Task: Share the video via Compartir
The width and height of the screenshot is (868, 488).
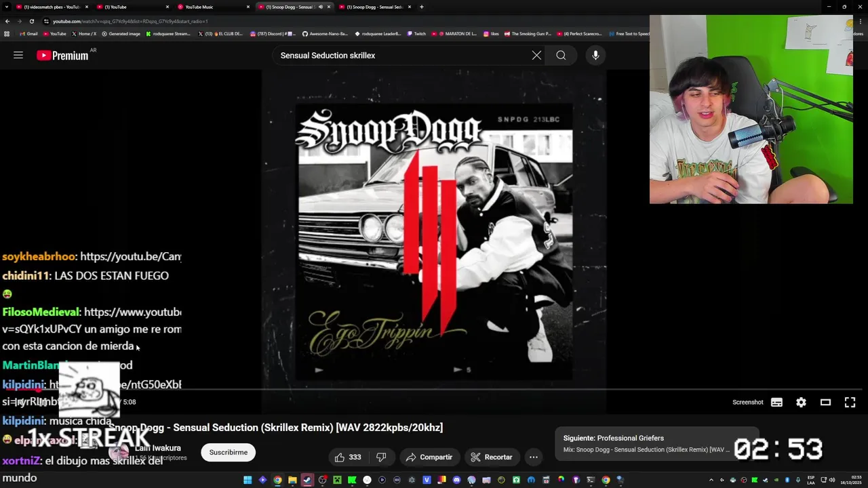Action: (x=429, y=457)
